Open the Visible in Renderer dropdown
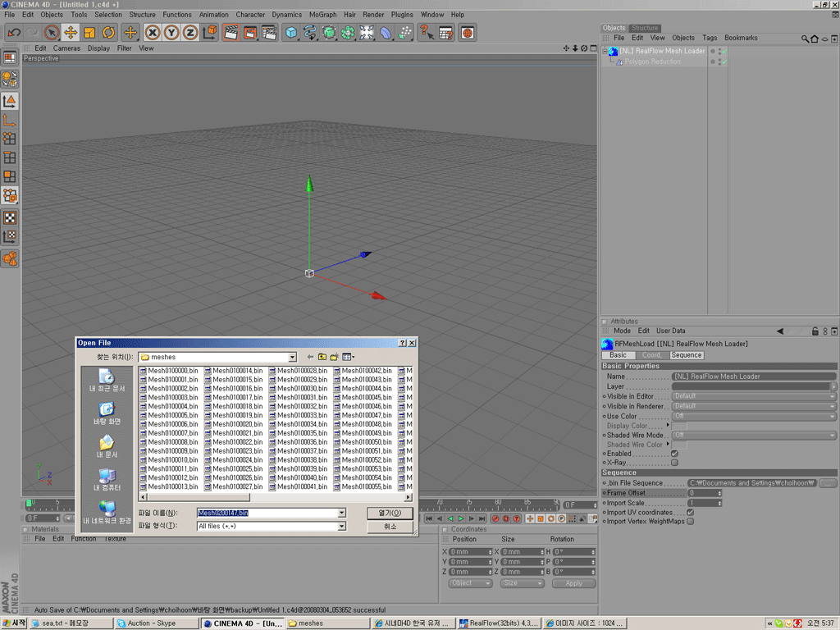The height and width of the screenshot is (630, 840). (x=754, y=407)
